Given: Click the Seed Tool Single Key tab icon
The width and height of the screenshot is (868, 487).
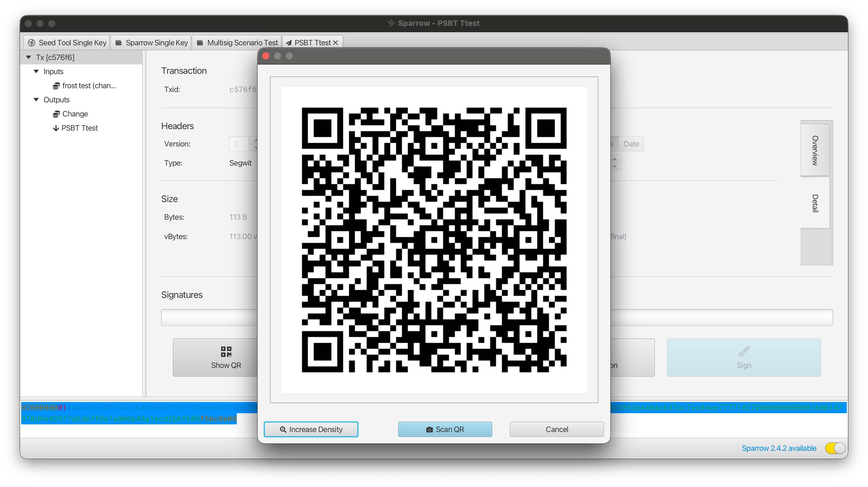Looking at the screenshot, I should [31, 43].
